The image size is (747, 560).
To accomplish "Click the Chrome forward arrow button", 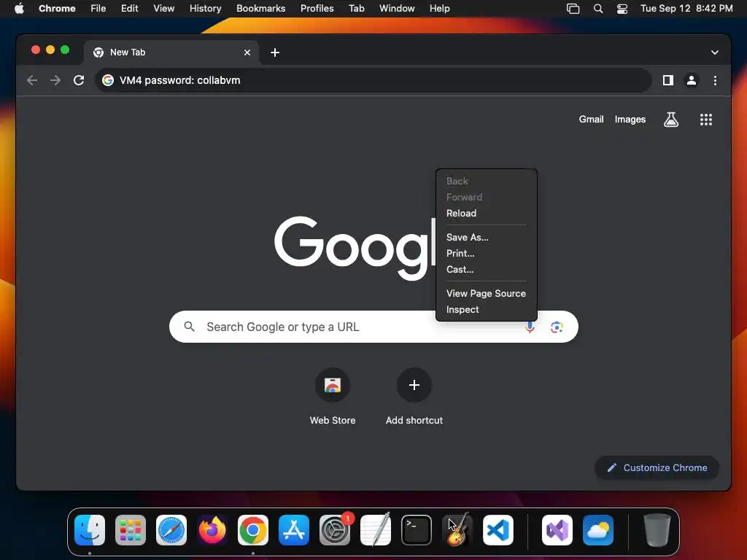I will point(55,80).
